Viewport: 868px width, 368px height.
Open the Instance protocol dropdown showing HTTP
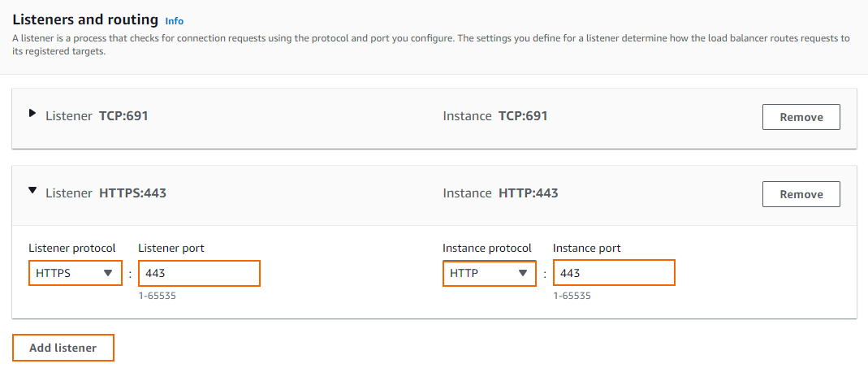coord(490,273)
